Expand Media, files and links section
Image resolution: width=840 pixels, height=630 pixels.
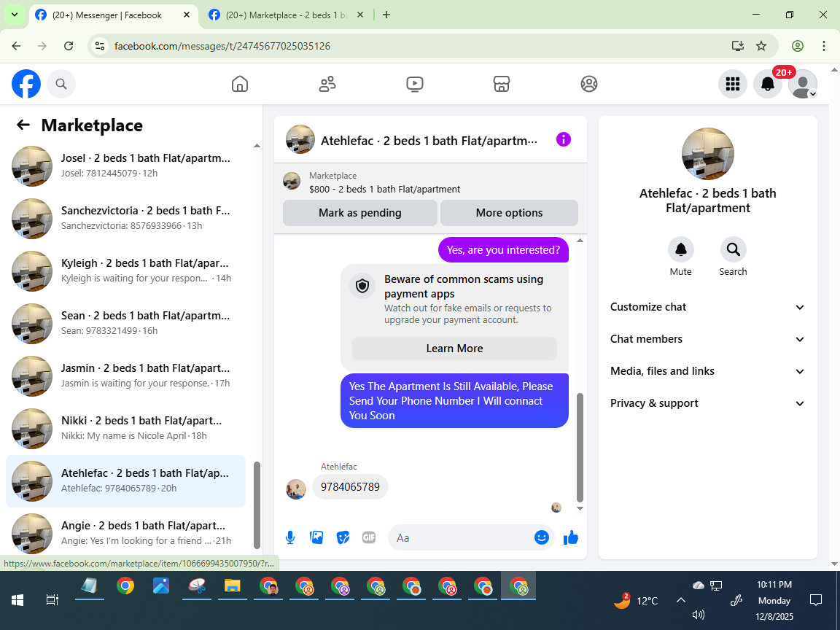coord(707,371)
